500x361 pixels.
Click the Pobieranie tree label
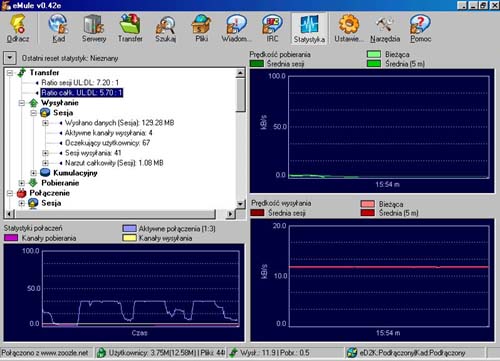(60, 183)
